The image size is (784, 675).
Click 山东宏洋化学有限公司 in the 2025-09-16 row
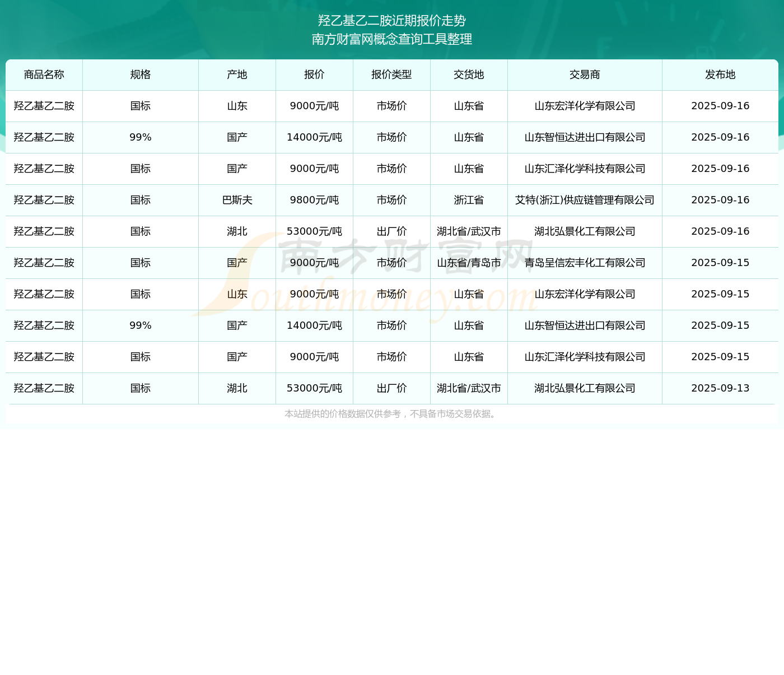pos(585,106)
